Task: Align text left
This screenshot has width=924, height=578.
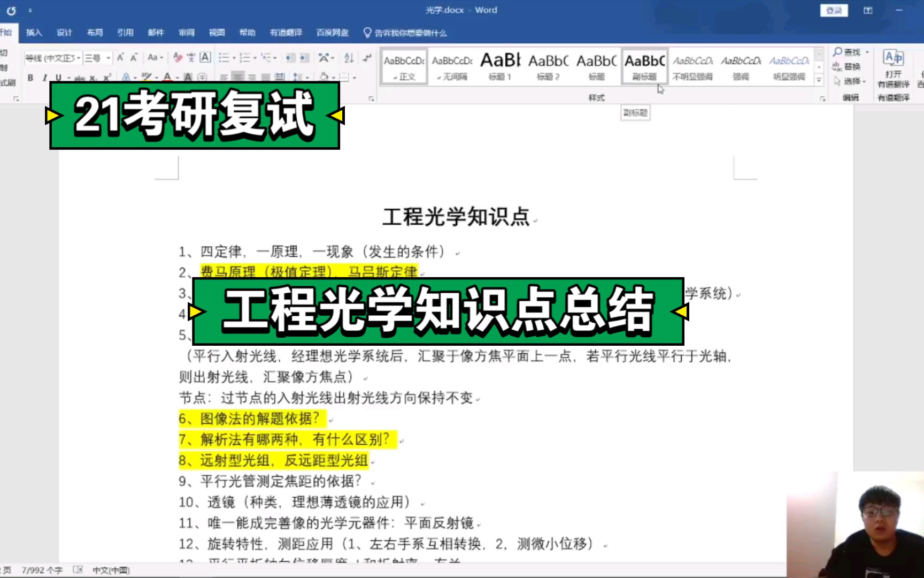Action: point(224,78)
